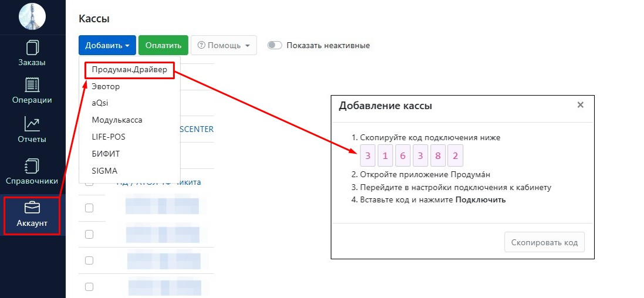Close the Добавление кассы dialog
Screen dimensions: 644x298
point(580,105)
